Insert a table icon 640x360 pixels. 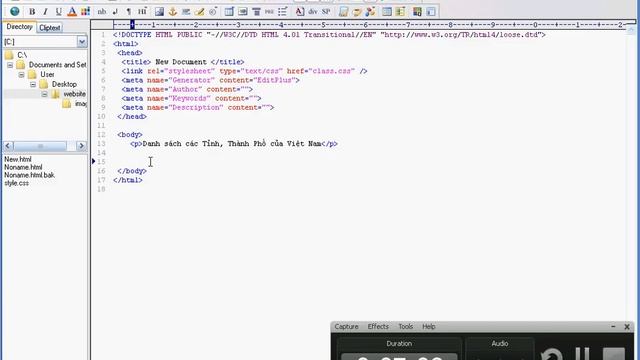(229, 12)
